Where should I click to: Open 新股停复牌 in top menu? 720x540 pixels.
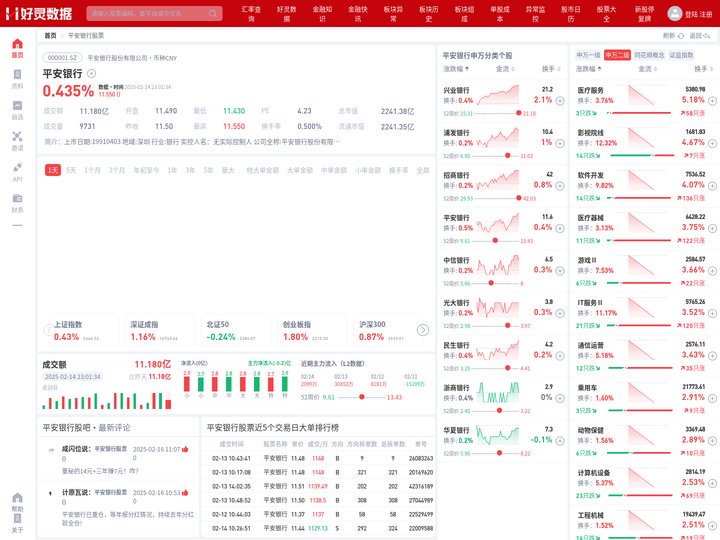pyautogui.click(x=645, y=13)
